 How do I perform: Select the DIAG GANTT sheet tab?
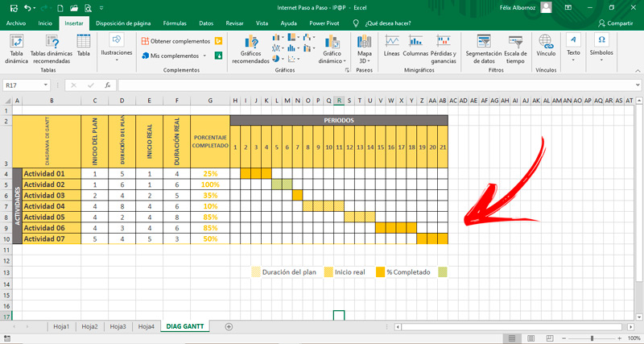(185, 326)
